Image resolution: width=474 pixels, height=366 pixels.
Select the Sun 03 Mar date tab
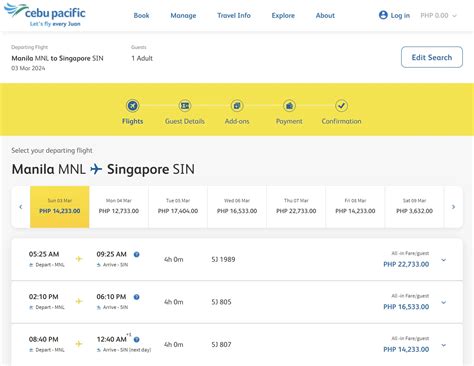[60, 207]
